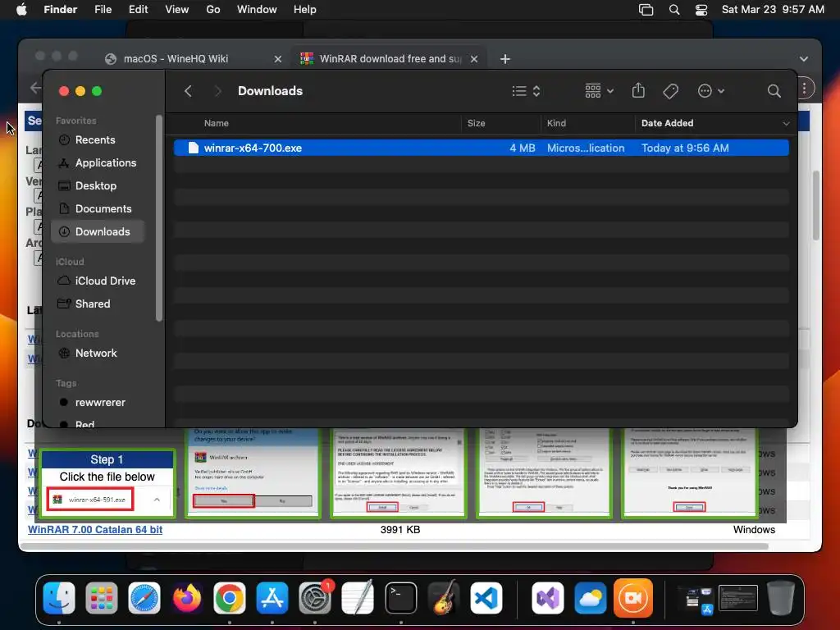This screenshot has height=630, width=840.
Task: Open the Window menu
Action: [257, 10]
